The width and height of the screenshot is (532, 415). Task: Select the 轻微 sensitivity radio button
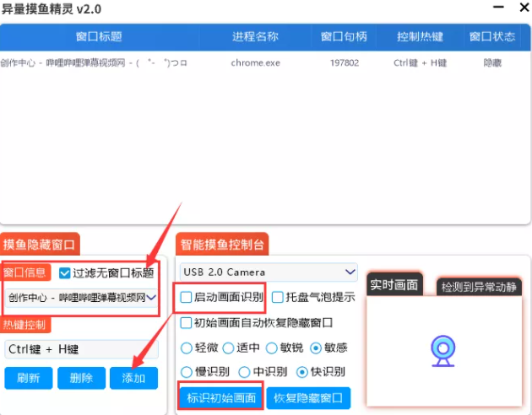pos(187,348)
